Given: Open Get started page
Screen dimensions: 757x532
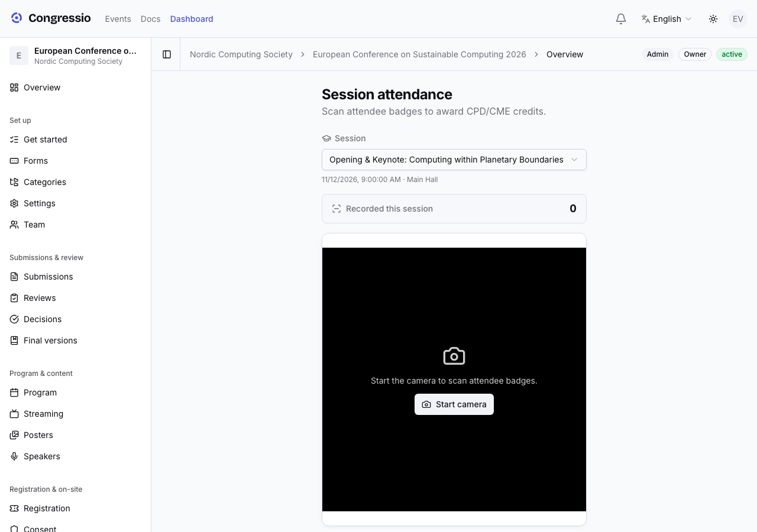Looking at the screenshot, I should (x=75, y=140).
